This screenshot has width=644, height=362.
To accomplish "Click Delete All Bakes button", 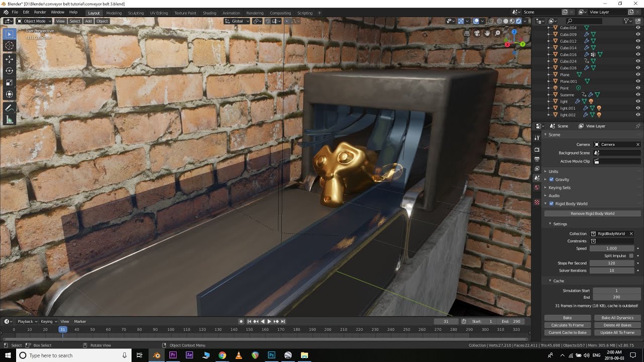I will pos(617,325).
